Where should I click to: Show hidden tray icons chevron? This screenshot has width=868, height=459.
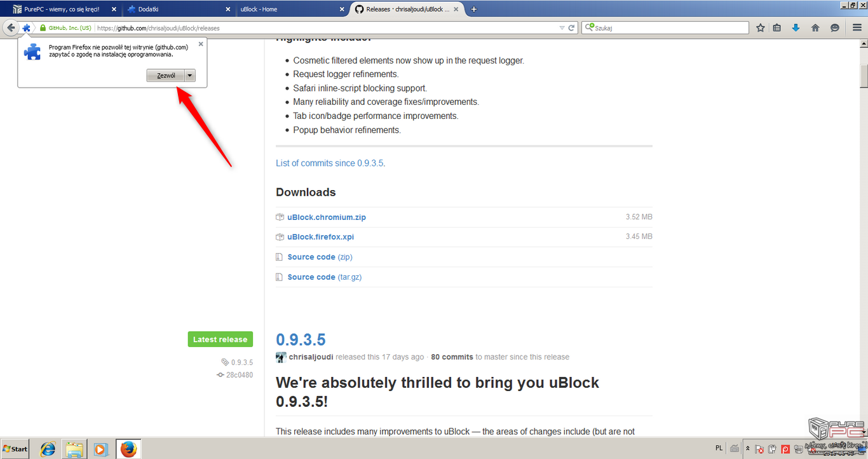tap(748, 448)
